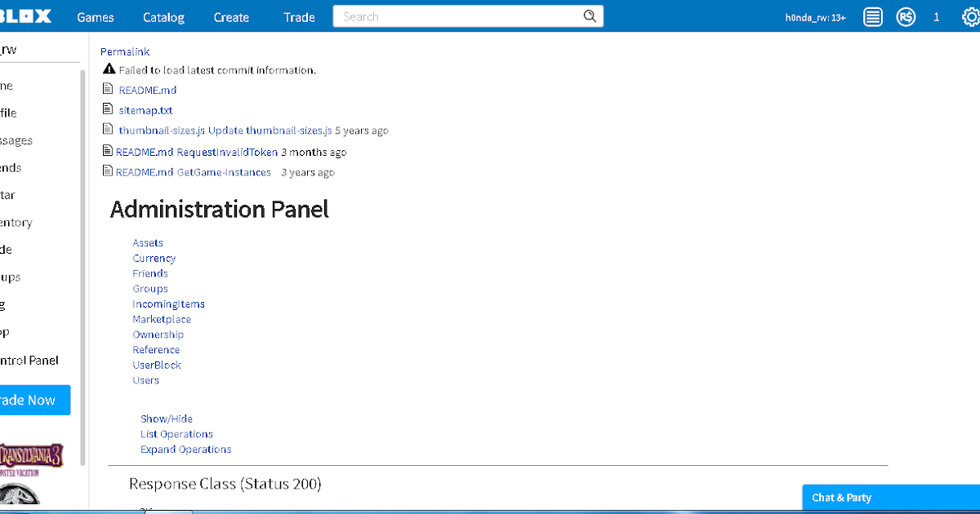Click the file icon beside README.md
This screenshot has width=980, height=514.
[x=108, y=90]
